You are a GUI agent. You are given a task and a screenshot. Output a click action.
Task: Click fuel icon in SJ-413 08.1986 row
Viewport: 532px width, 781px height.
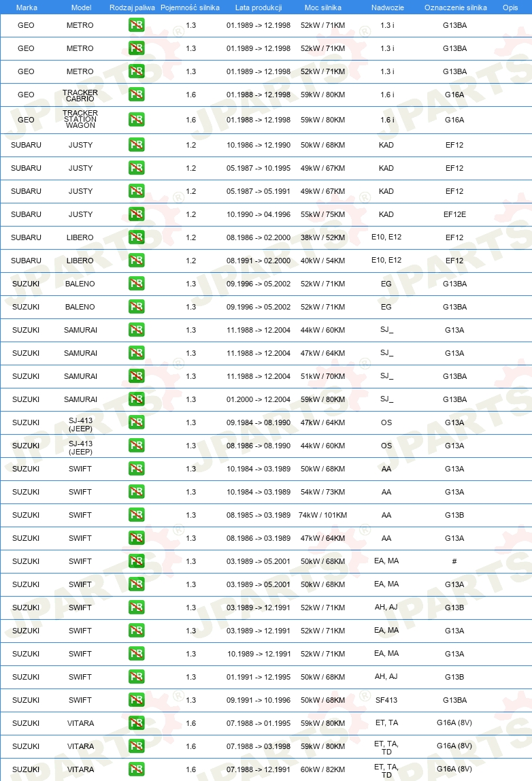pyautogui.click(x=137, y=446)
